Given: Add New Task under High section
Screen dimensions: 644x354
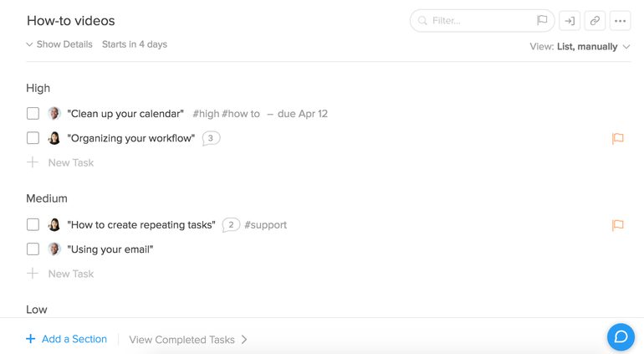Looking at the screenshot, I should point(60,163).
